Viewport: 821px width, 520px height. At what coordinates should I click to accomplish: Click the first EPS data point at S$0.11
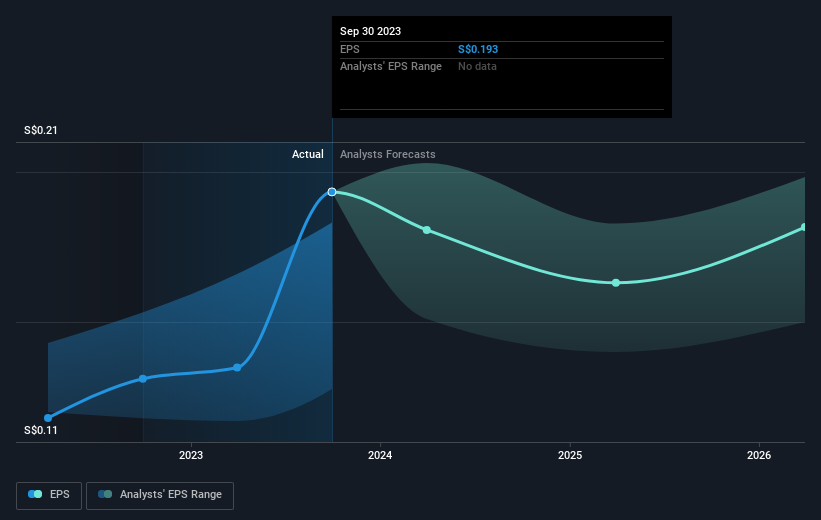tap(48, 418)
